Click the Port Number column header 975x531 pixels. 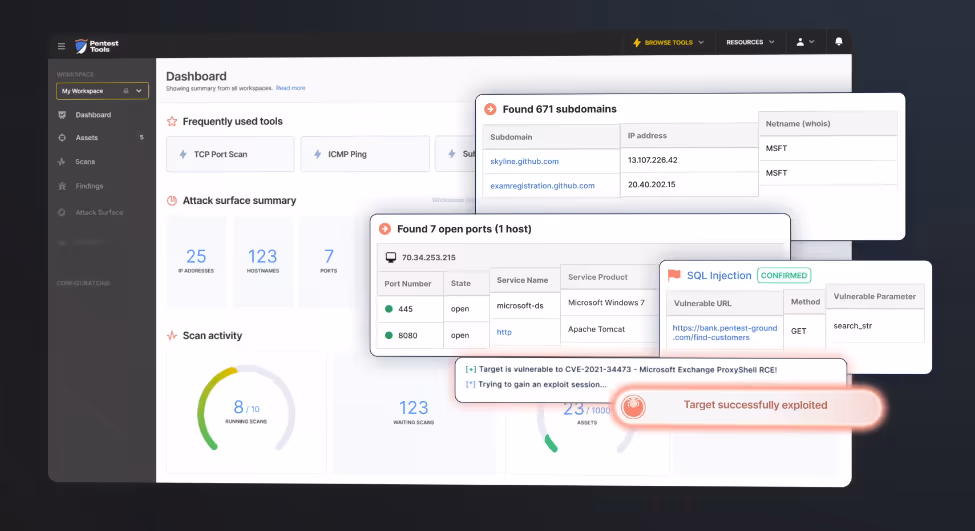pyautogui.click(x=410, y=284)
